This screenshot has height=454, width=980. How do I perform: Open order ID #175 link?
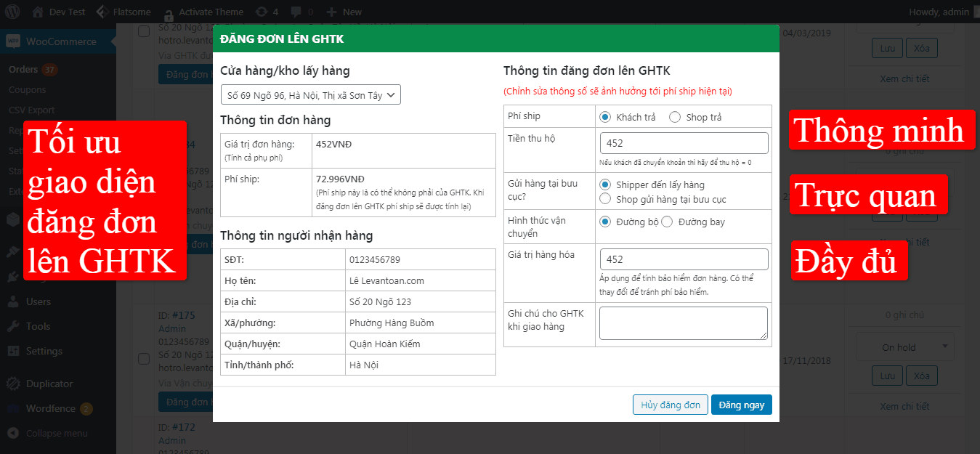coord(184,315)
